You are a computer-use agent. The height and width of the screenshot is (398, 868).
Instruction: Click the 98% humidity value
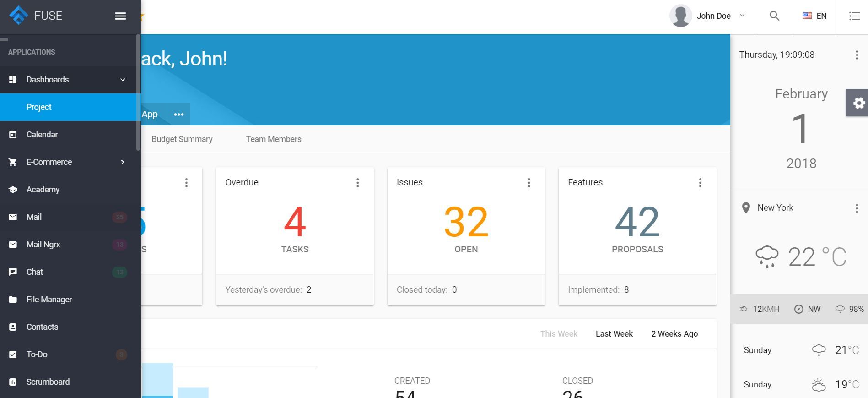tap(857, 309)
